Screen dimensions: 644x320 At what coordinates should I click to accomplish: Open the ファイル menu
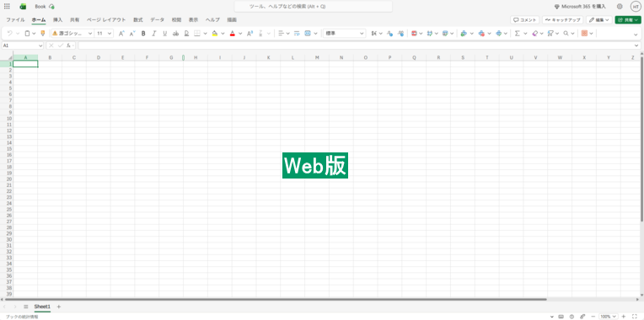pyautogui.click(x=15, y=19)
